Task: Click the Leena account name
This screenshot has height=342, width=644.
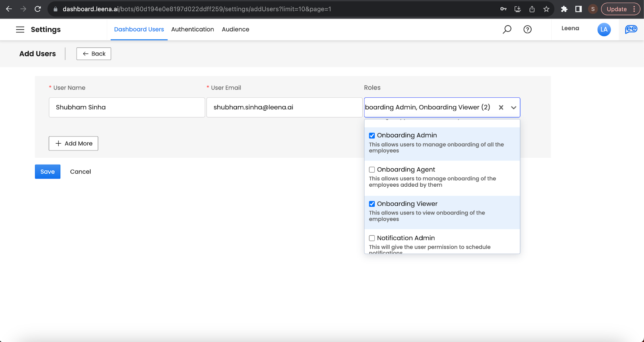Action: 570,28
